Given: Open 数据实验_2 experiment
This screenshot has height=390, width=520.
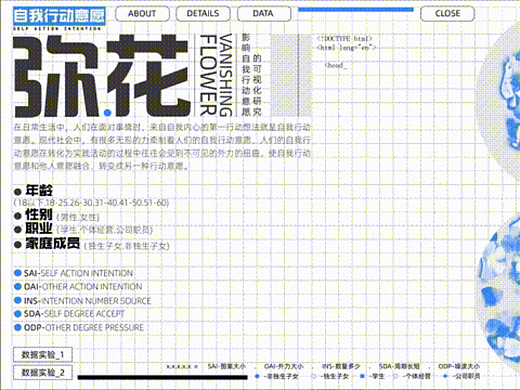Looking at the screenshot, I should tap(43, 372).
